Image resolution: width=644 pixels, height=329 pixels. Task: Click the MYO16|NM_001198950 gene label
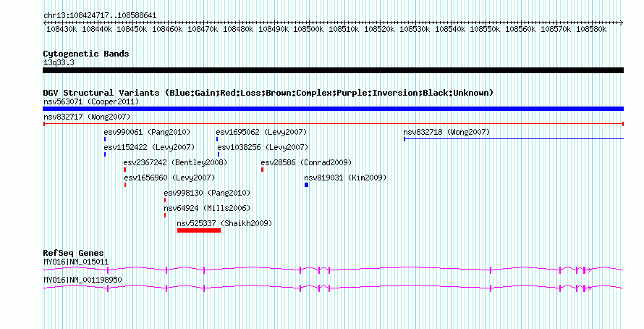82,280
